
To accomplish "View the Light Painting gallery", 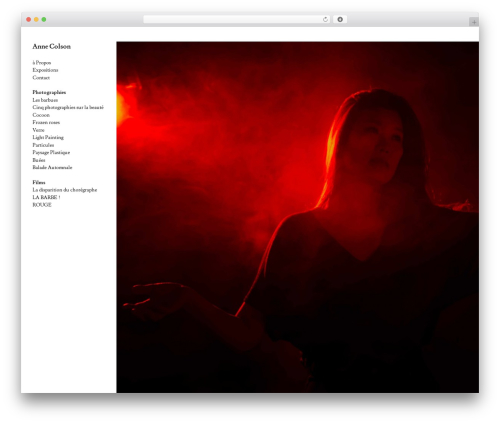I will pos(48,137).
